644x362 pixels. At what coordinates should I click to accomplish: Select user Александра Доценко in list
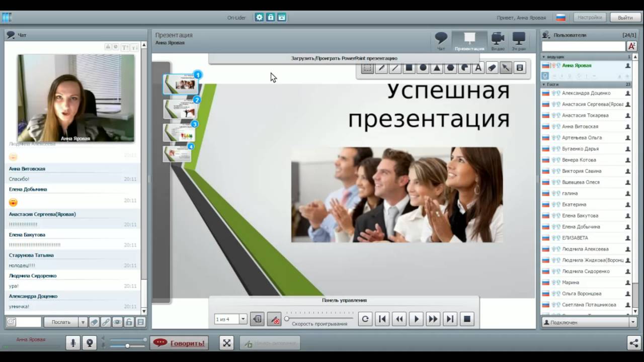point(586,93)
